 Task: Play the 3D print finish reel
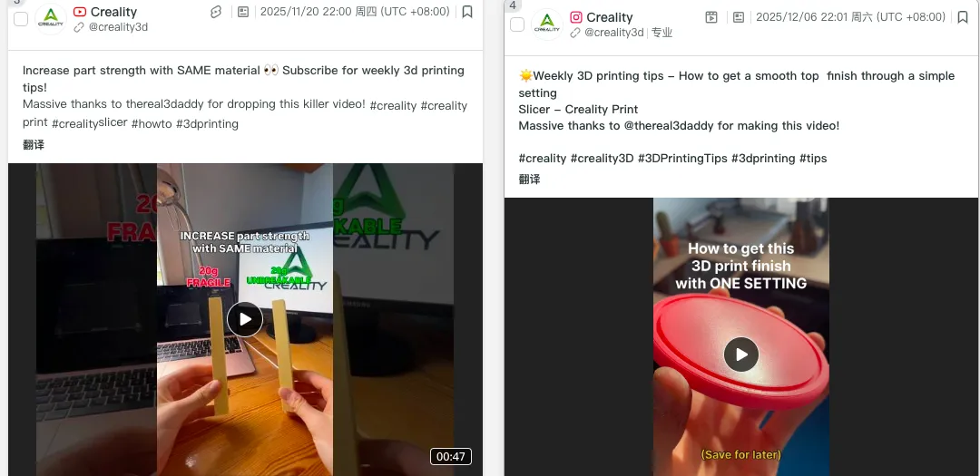[741, 355]
